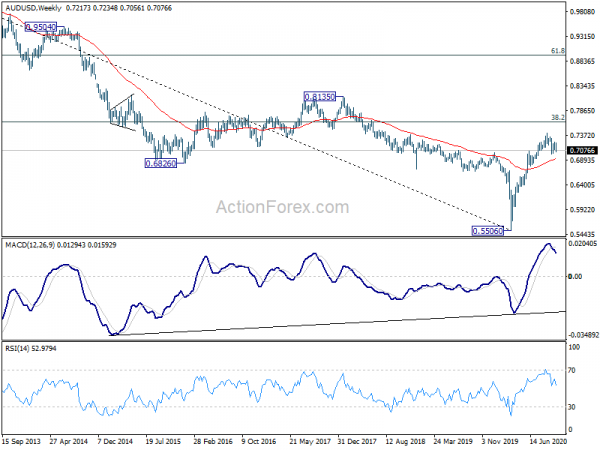Click the 7 Dec 2014 date label

point(115,442)
